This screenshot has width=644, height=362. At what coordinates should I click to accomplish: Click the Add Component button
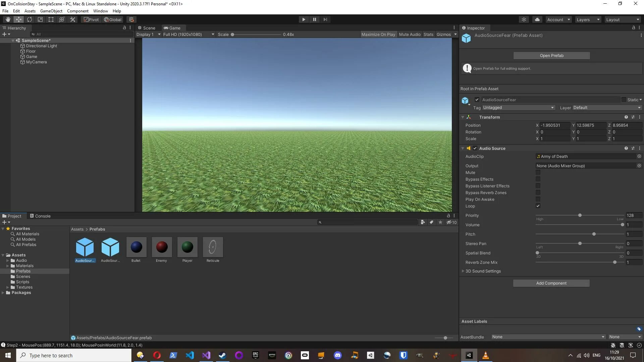tap(551, 283)
